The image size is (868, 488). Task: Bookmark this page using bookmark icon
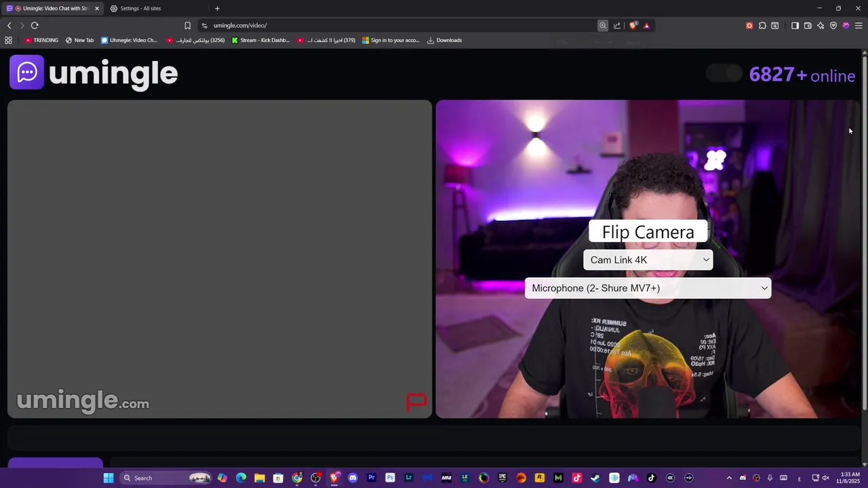[x=188, y=26]
